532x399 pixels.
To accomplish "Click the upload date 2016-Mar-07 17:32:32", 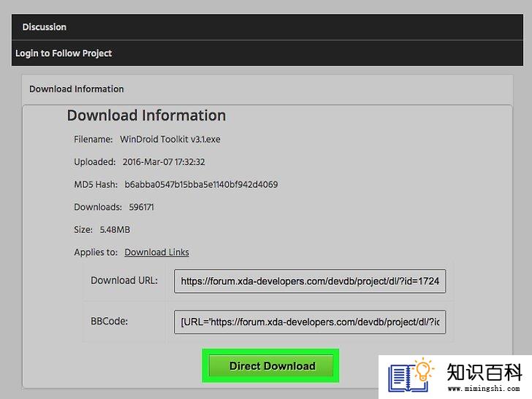I will [164, 161].
